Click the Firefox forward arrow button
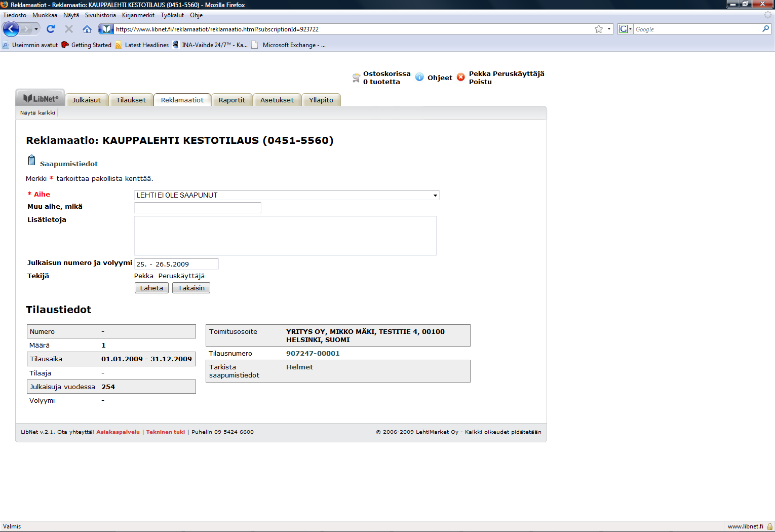This screenshot has height=532, width=775. pos(26,29)
